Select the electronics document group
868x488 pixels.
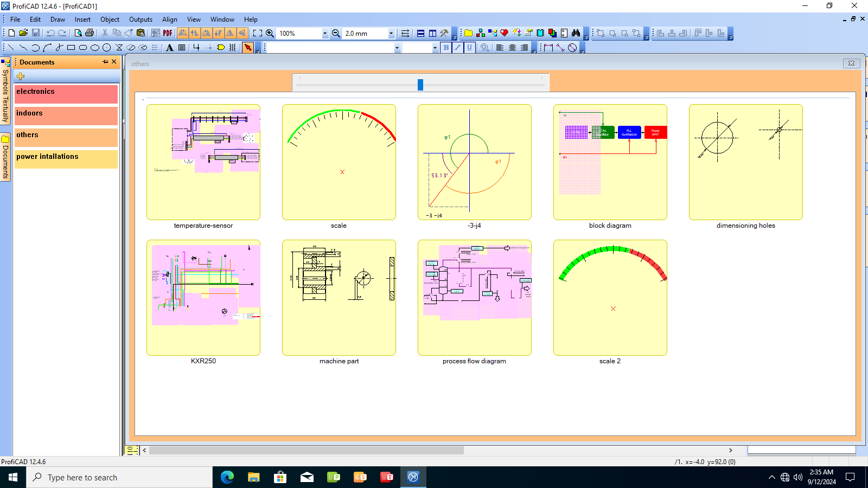(66, 94)
